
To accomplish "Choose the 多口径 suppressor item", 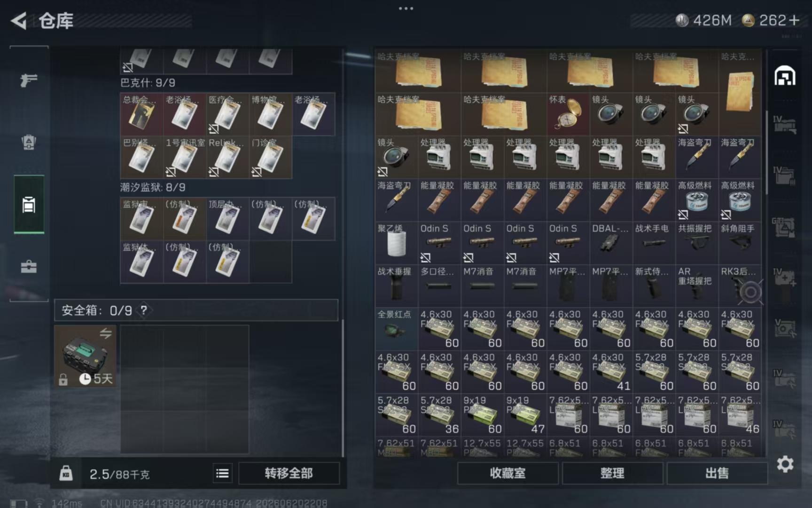I will [x=439, y=286].
